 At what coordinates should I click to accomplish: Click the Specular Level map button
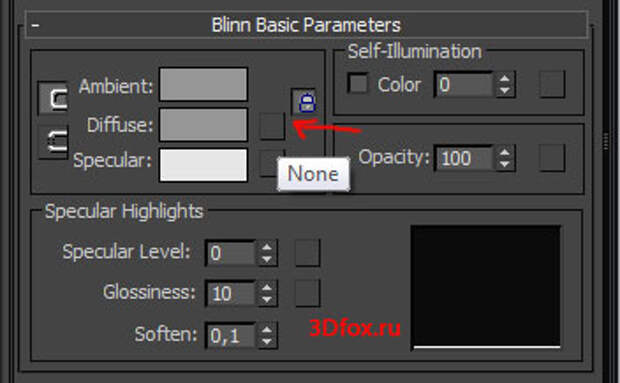pyautogui.click(x=308, y=253)
